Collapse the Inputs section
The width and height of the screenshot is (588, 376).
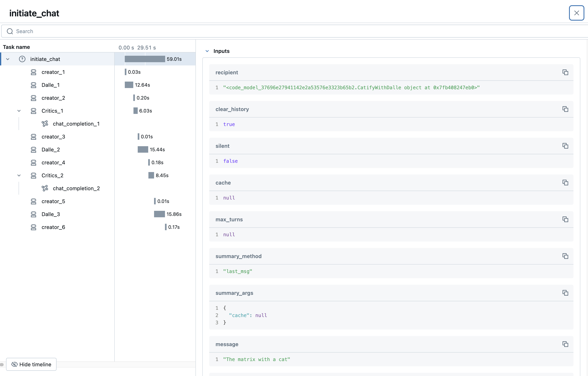point(207,51)
